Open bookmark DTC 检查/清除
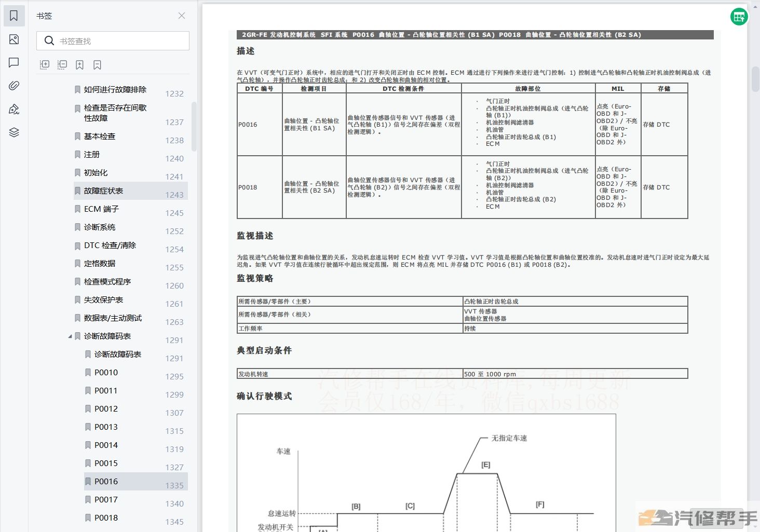The image size is (760, 532). click(110, 245)
